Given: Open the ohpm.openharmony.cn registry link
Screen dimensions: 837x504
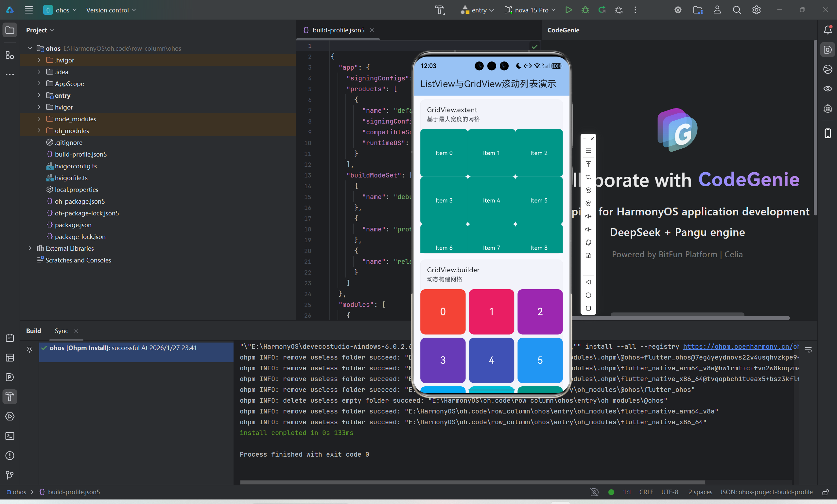Looking at the screenshot, I should point(741,346).
